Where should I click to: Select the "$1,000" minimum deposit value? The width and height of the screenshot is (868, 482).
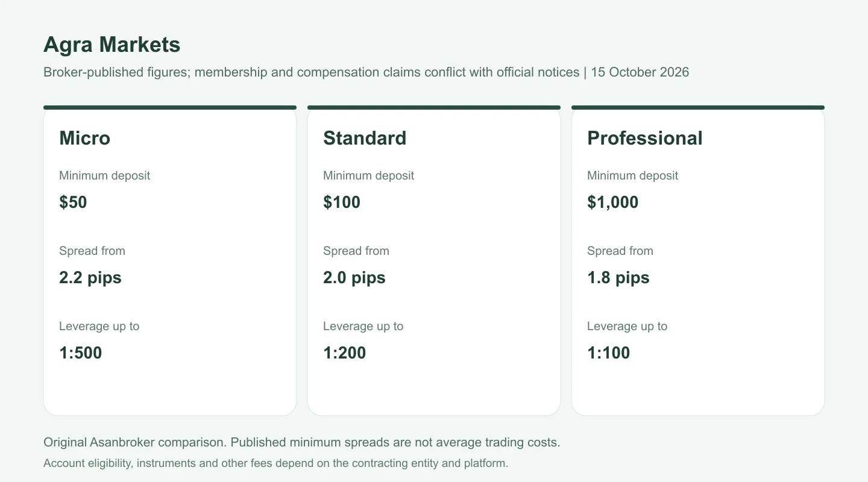point(613,202)
